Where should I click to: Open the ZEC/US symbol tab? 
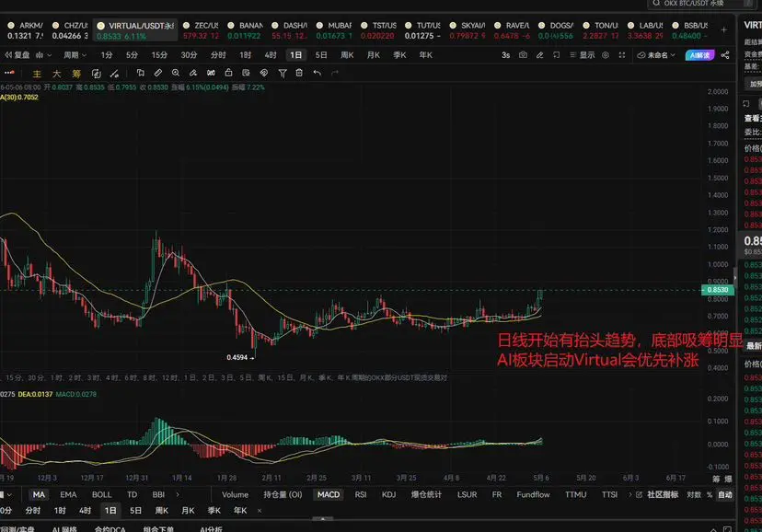(202, 30)
